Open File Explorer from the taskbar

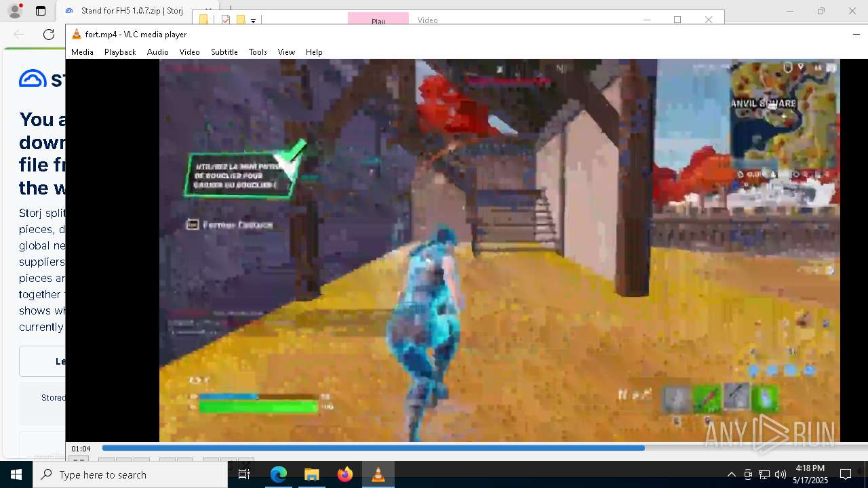point(312,474)
